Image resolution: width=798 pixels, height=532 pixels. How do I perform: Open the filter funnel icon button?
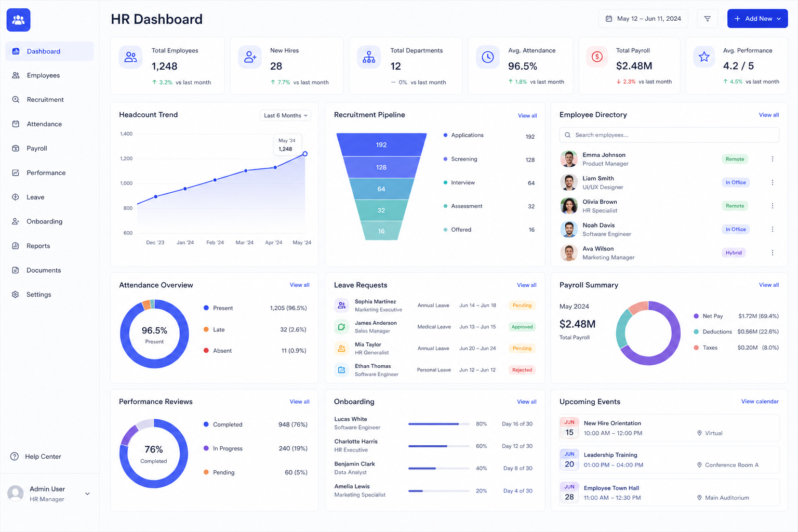pos(707,19)
